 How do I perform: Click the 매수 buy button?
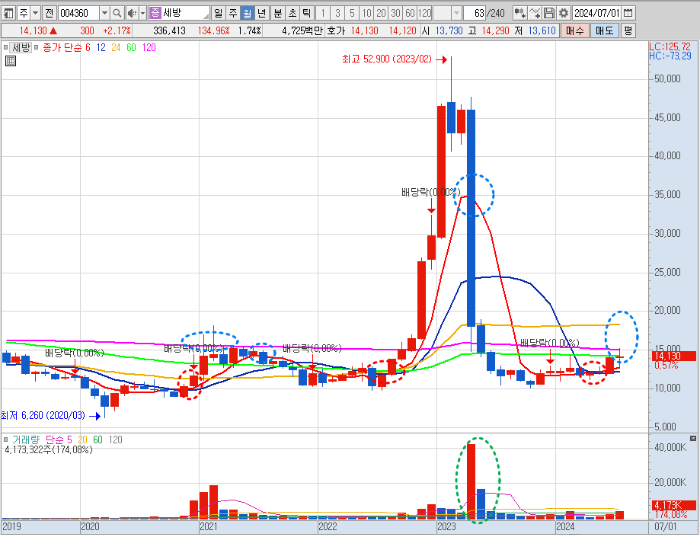574,30
